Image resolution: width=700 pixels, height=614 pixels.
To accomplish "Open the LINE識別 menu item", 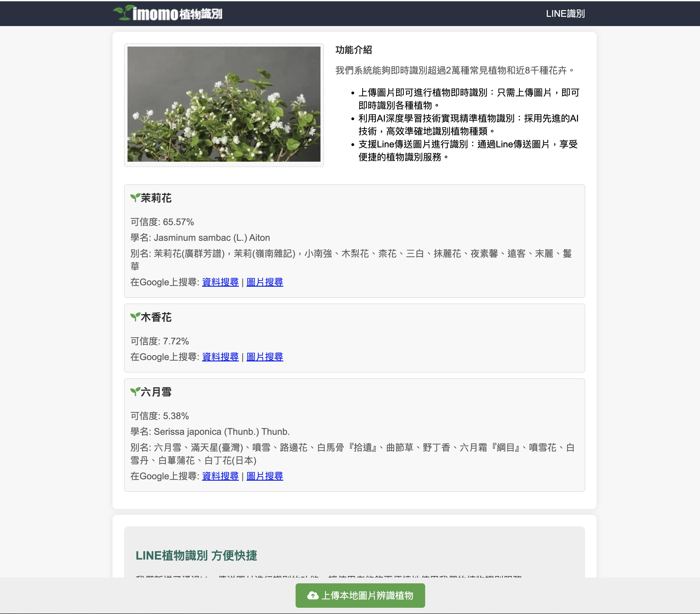I will [x=565, y=14].
